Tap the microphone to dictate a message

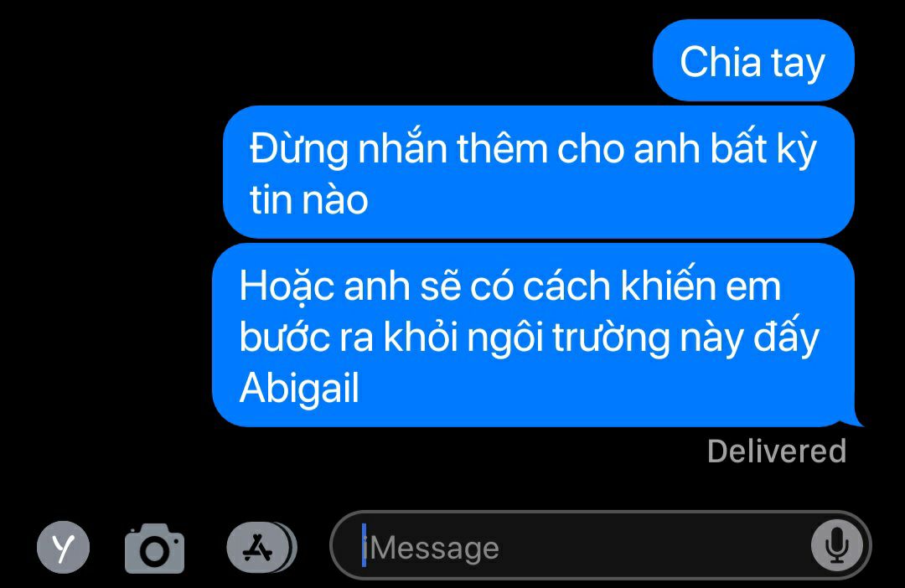click(x=837, y=545)
